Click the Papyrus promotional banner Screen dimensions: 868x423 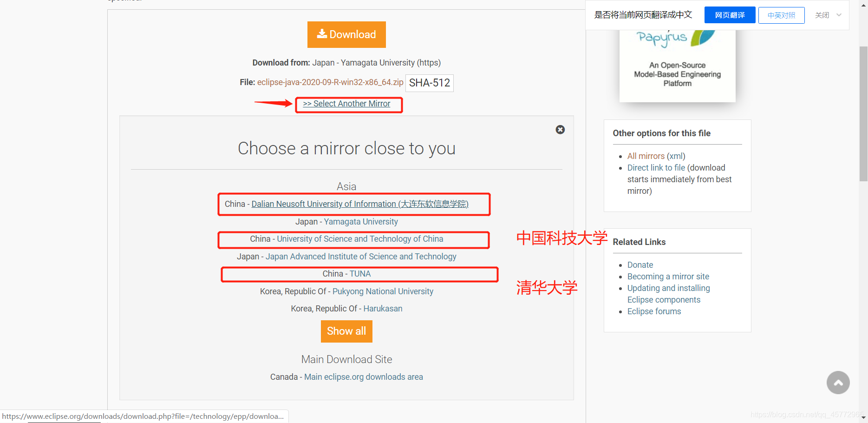pyautogui.click(x=677, y=65)
